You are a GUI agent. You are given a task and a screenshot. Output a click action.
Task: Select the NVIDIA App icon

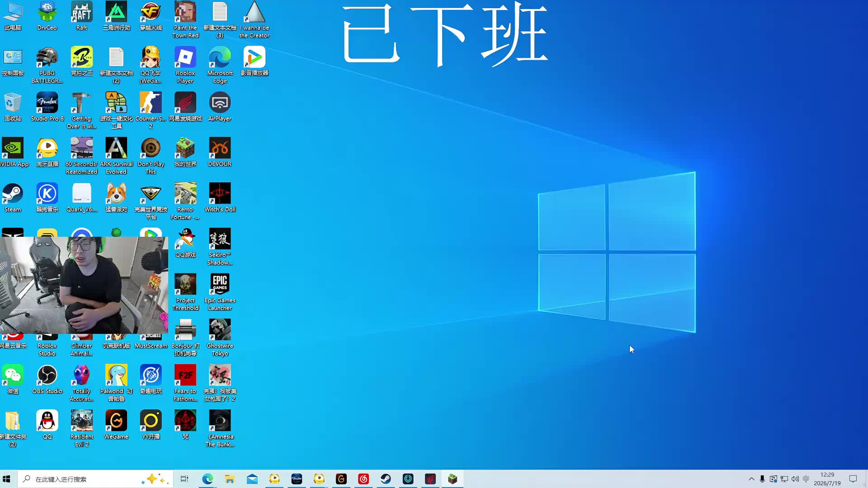pos(13,152)
